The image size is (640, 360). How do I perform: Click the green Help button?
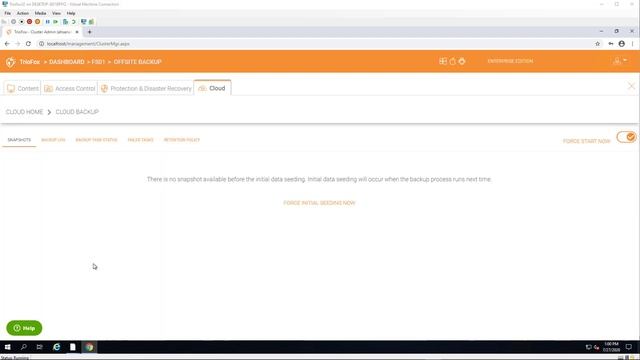click(24, 328)
